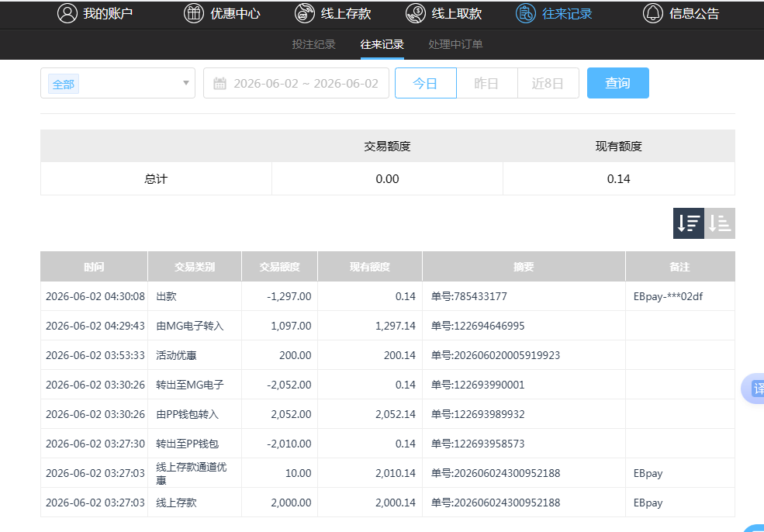This screenshot has width=764, height=532.
Task: Switch to 处理中订单 tab
Action: point(455,44)
